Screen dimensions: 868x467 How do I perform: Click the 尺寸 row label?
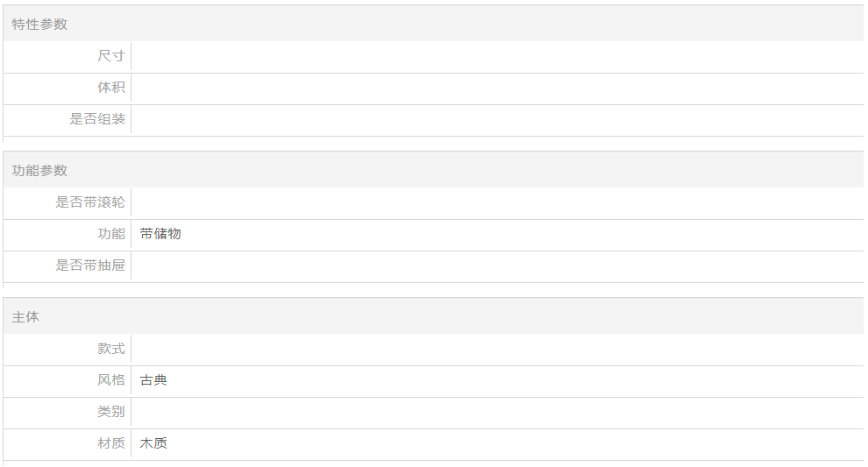(111, 57)
